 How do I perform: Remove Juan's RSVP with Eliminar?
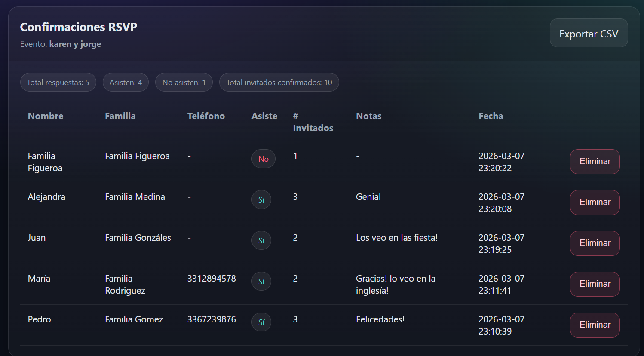click(595, 243)
